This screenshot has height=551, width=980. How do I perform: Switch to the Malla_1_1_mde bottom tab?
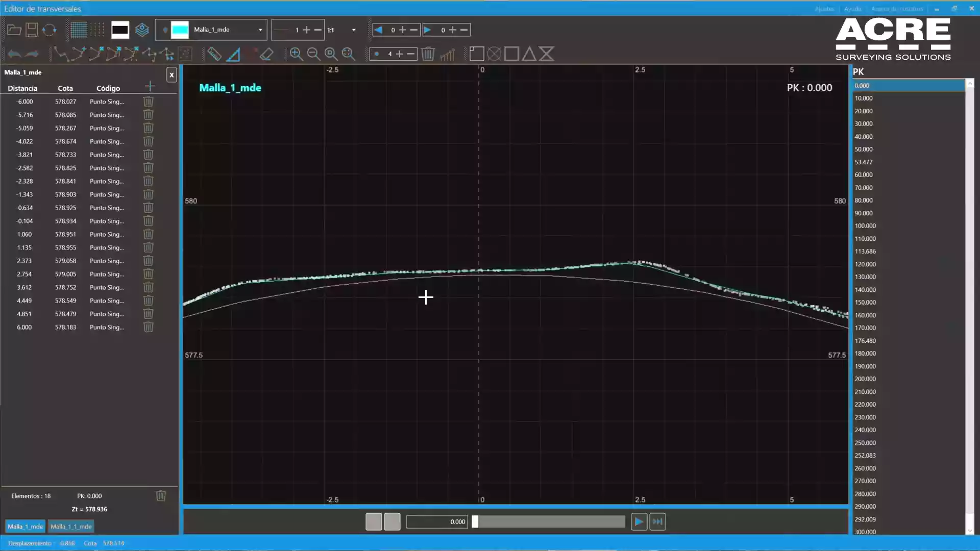(71, 527)
